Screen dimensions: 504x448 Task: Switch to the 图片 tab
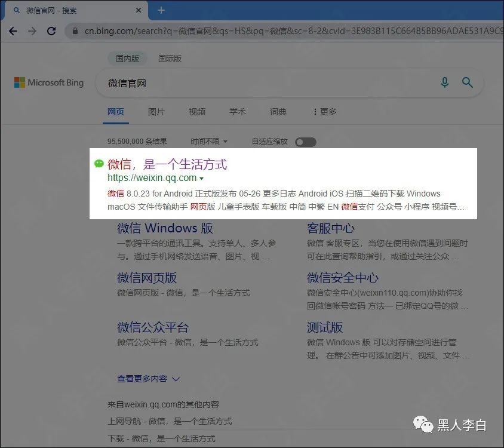(156, 112)
